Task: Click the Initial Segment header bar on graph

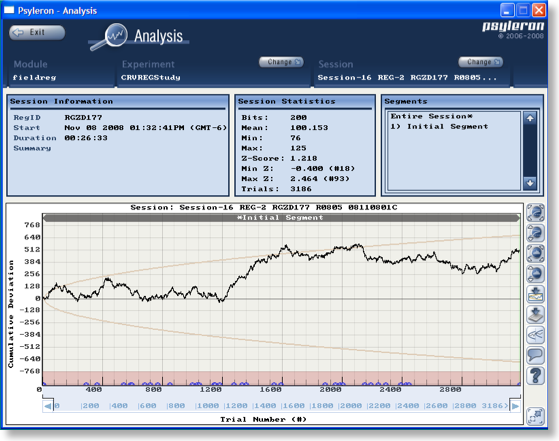Action: click(281, 217)
